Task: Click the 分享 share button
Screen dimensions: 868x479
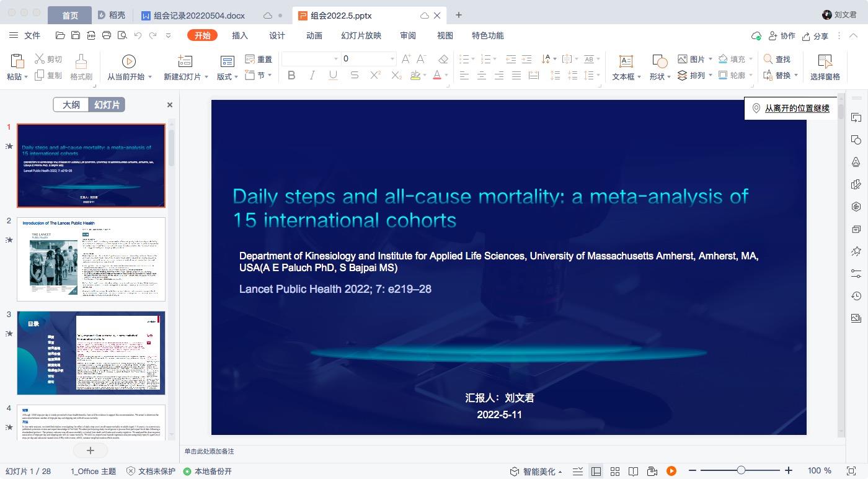Action: click(x=815, y=36)
